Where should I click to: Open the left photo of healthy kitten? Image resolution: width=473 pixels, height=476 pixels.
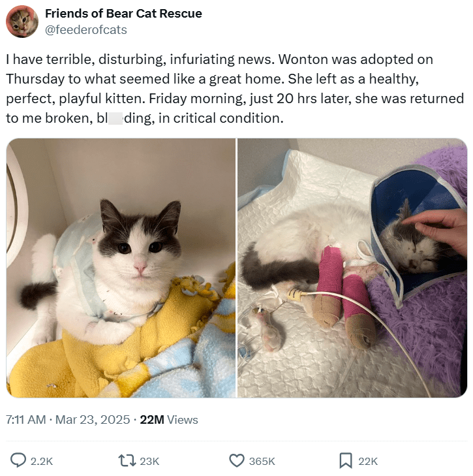121,268
